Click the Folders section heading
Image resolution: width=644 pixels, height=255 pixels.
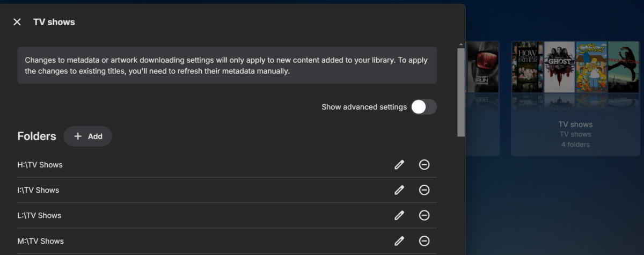pos(36,136)
